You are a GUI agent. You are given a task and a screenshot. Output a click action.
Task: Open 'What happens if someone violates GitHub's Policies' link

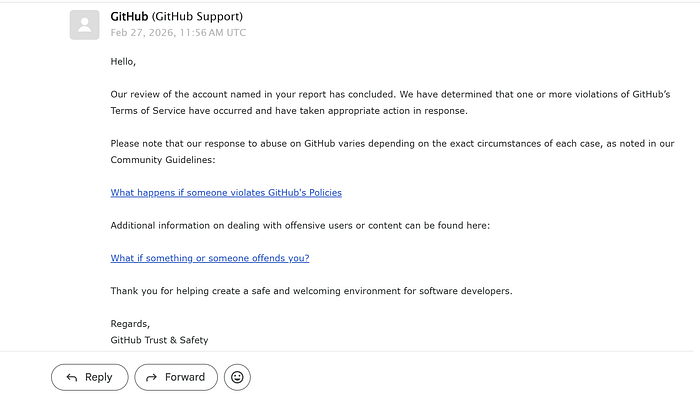(226, 192)
